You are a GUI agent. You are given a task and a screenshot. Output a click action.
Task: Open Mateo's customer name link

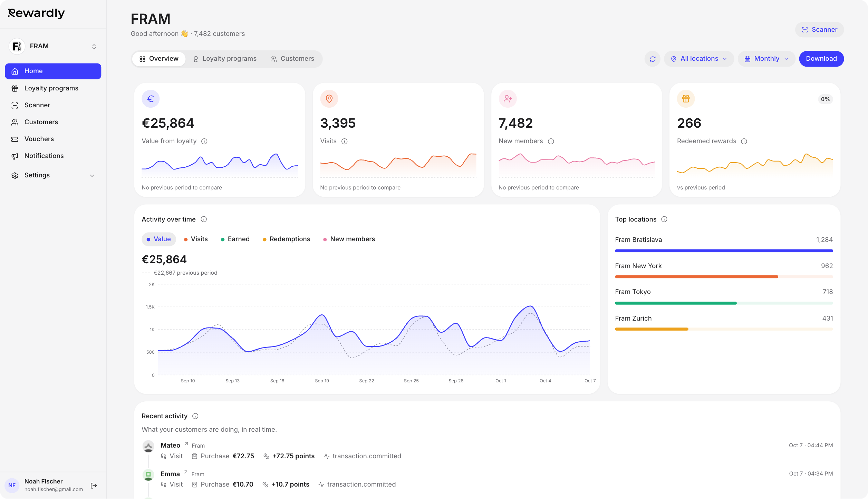tap(170, 446)
